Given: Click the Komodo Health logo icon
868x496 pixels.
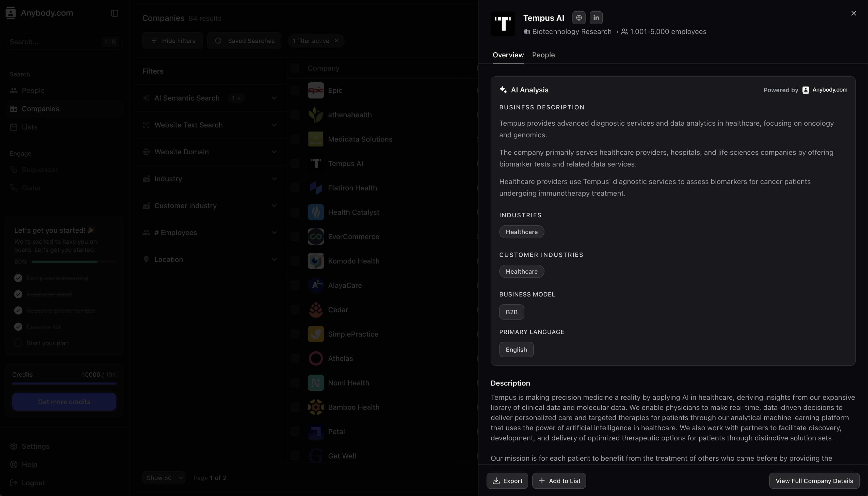Looking at the screenshot, I should point(316,261).
